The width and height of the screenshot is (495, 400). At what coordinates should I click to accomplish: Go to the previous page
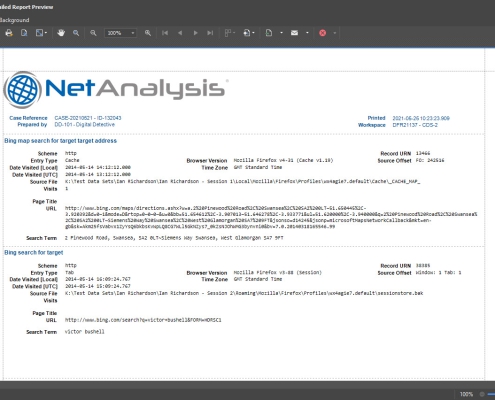point(180,33)
